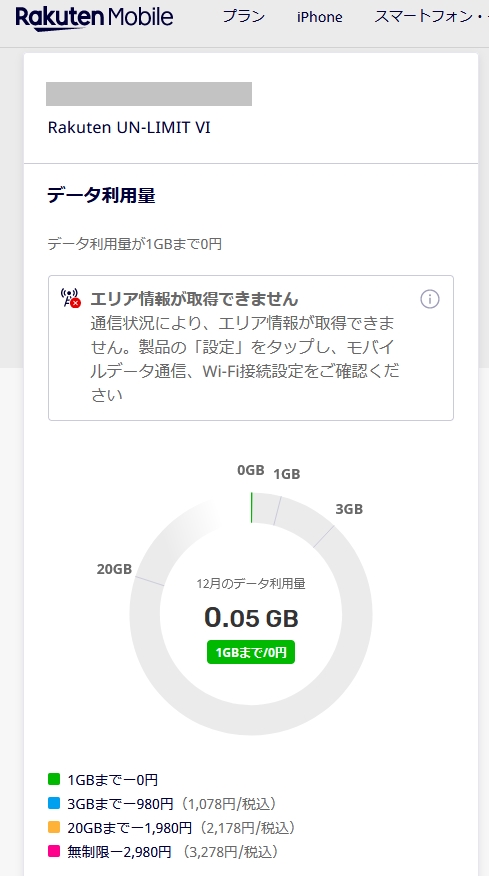Open the iPhone menu item

tap(320, 17)
